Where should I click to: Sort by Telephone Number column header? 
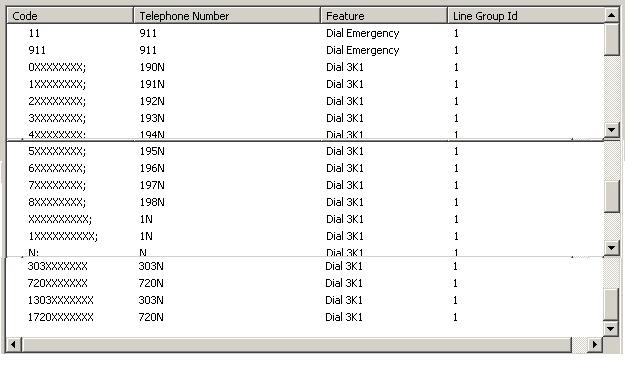[227, 16]
